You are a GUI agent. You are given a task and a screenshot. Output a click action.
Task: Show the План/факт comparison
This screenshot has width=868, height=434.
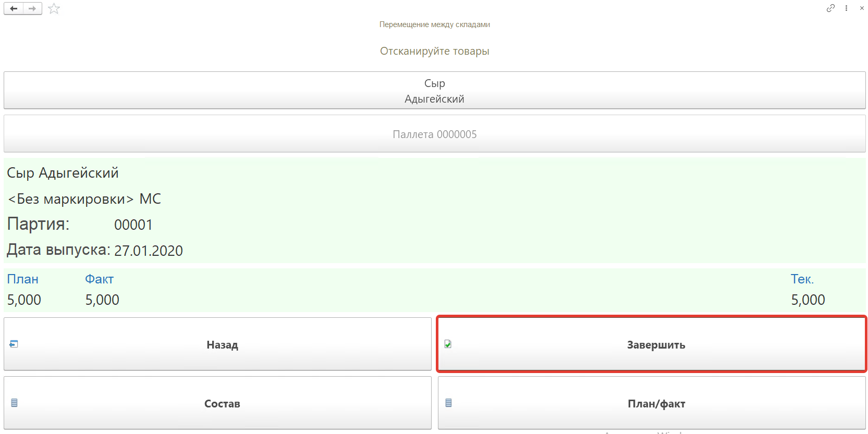[652, 403]
